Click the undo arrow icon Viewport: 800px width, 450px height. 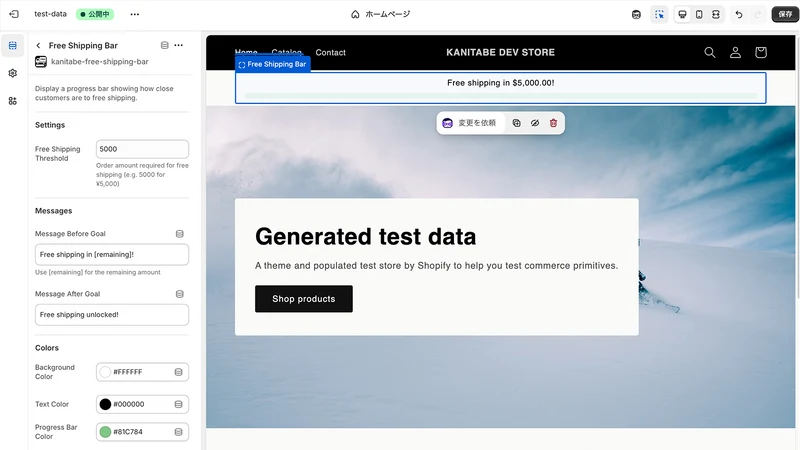(x=739, y=14)
